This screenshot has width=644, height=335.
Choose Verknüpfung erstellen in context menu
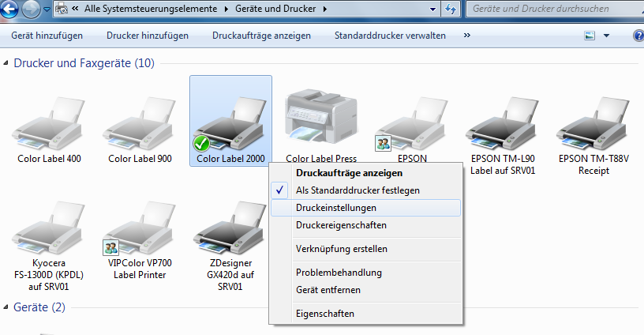point(365,249)
